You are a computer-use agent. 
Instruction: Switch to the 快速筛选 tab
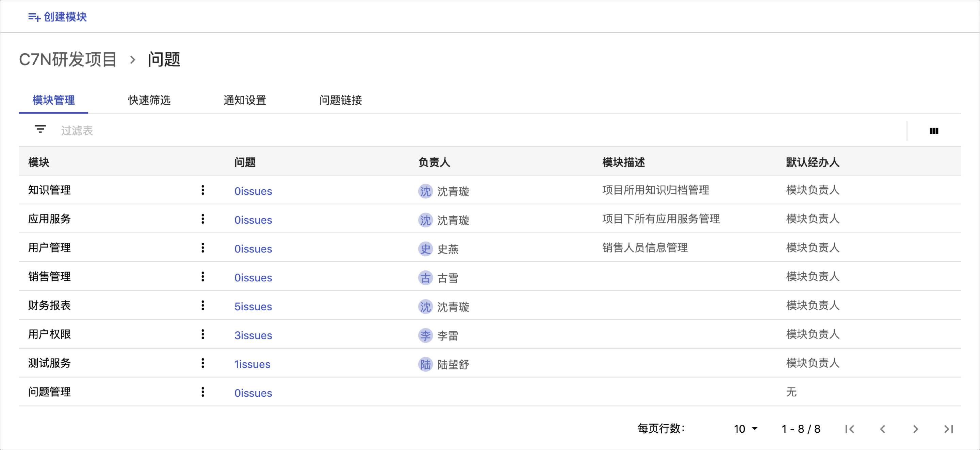pos(149,100)
